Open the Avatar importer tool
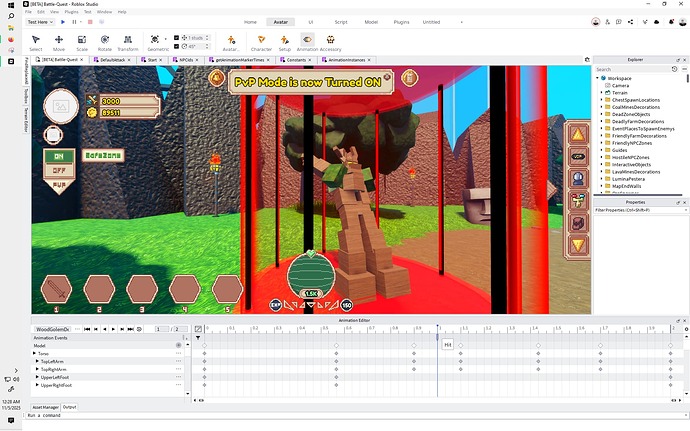Screen dimensions: 690x431 pyautogui.click(x=231, y=43)
